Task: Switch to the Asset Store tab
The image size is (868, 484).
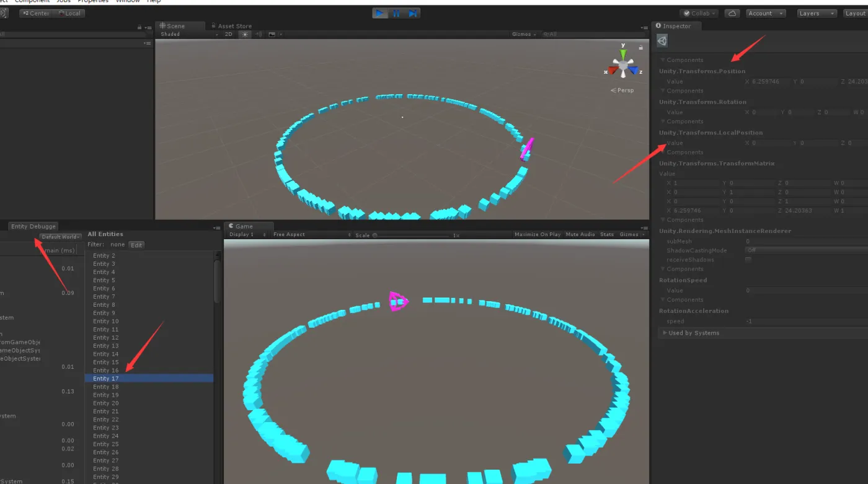Action: pyautogui.click(x=231, y=26)
